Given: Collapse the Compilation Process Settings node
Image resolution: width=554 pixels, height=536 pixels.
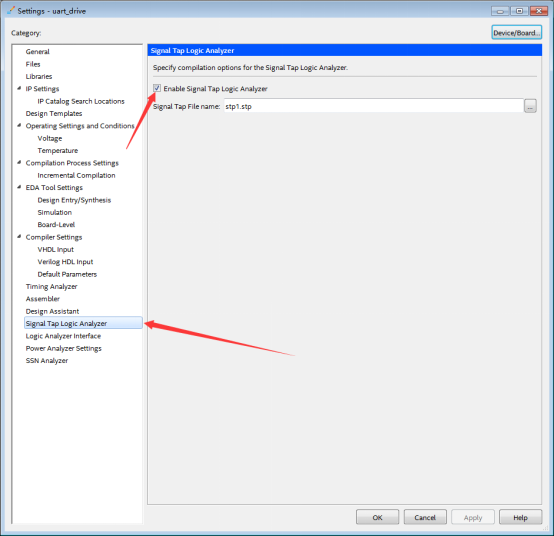Looking at the screenshot, I should (19, 163).
